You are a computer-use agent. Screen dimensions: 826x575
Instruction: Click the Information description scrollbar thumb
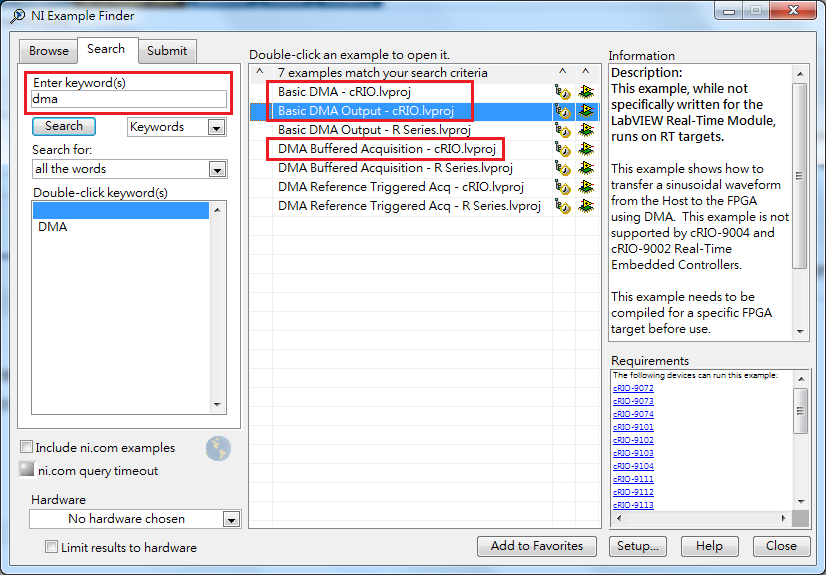[800, 176]
